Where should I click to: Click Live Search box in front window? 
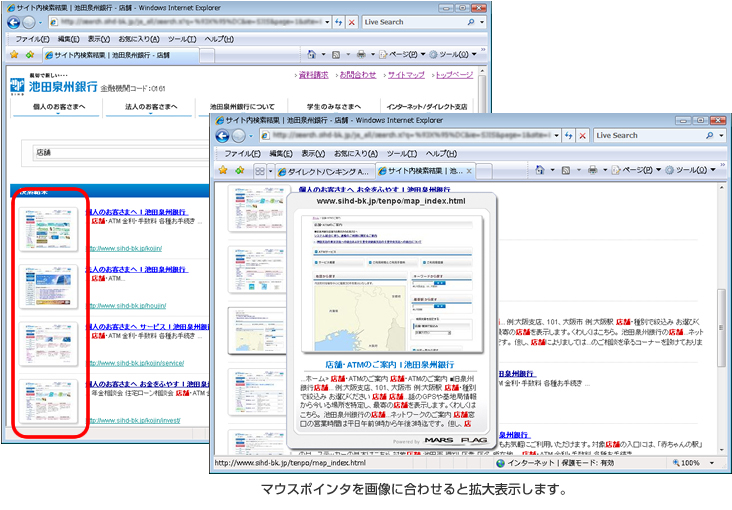point(648,135)
